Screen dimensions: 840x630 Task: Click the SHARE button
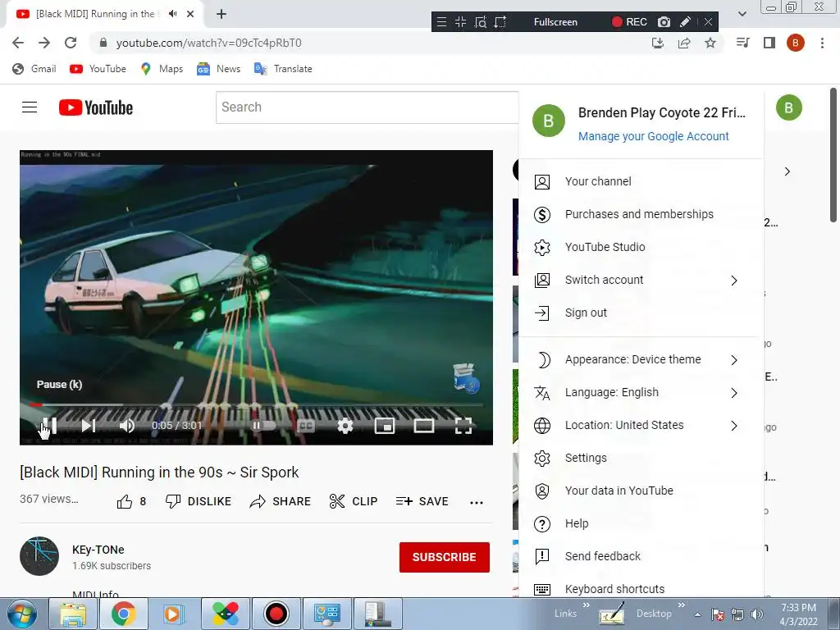click(281, 501)
